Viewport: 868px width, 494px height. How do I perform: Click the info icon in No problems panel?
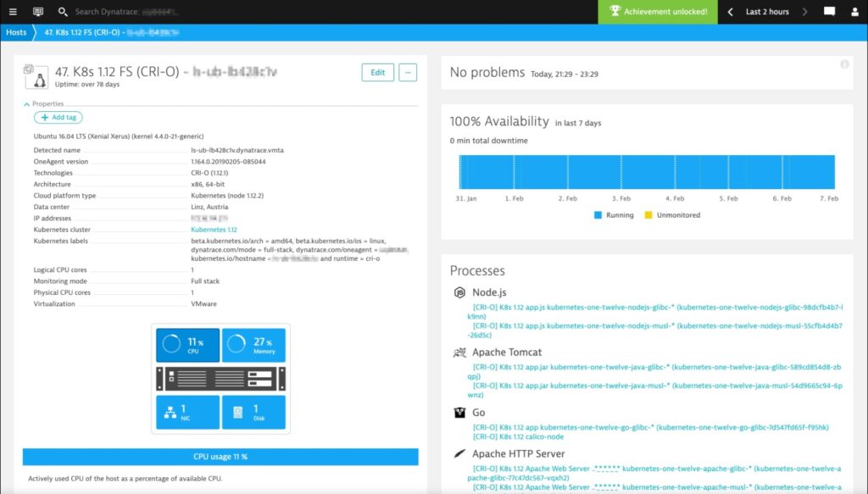pos(844,64)
